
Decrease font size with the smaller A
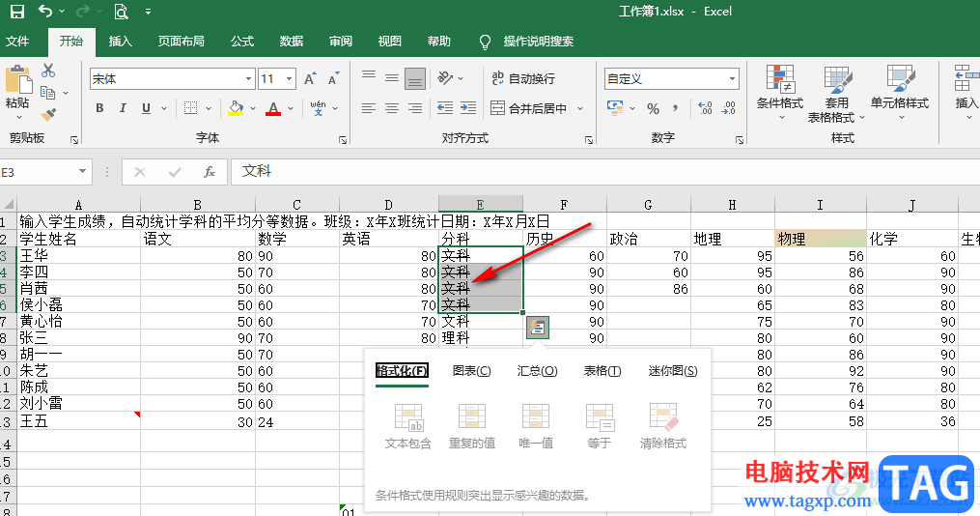333,79
